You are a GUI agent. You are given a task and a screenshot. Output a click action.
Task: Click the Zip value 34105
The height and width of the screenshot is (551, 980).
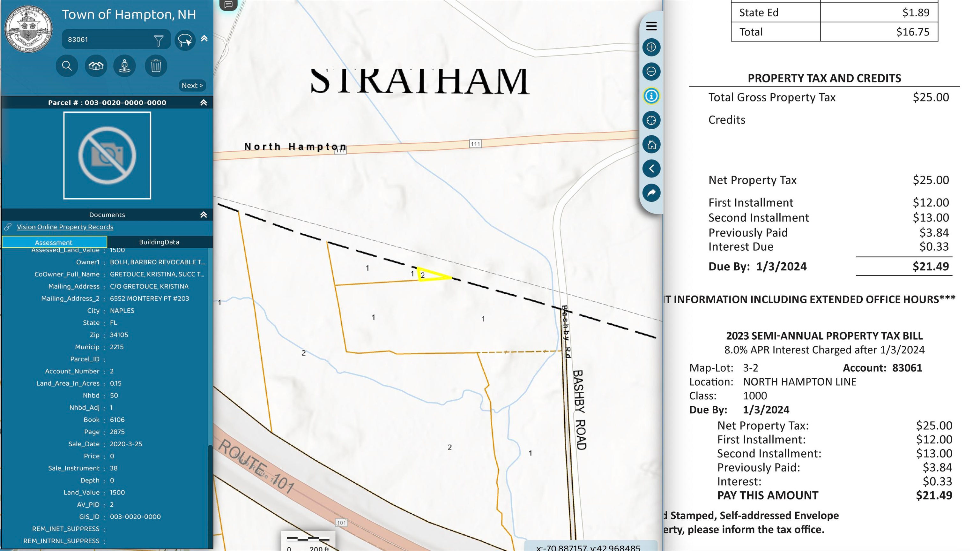tap(119, 335)
